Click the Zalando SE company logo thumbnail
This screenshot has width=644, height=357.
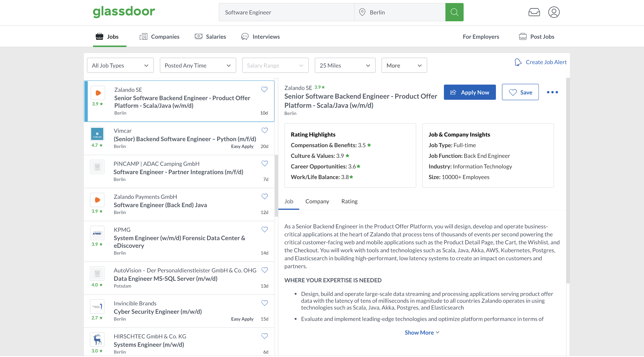point(98,93)
